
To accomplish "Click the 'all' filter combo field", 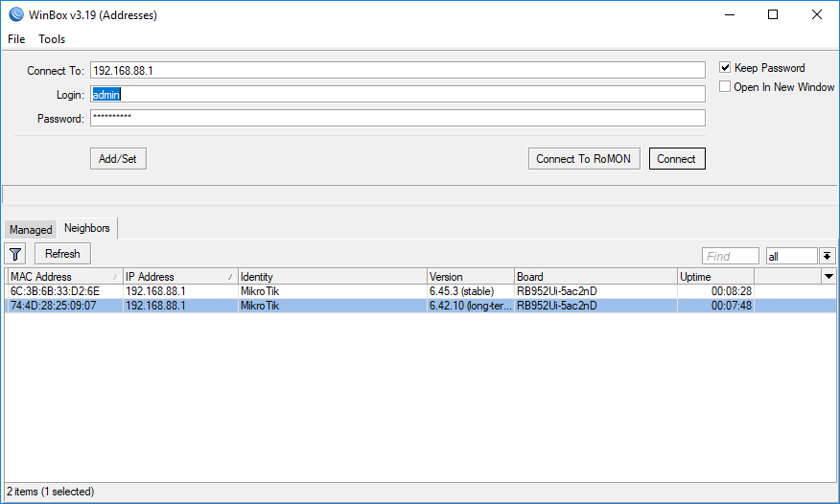I will coord(791,256).
